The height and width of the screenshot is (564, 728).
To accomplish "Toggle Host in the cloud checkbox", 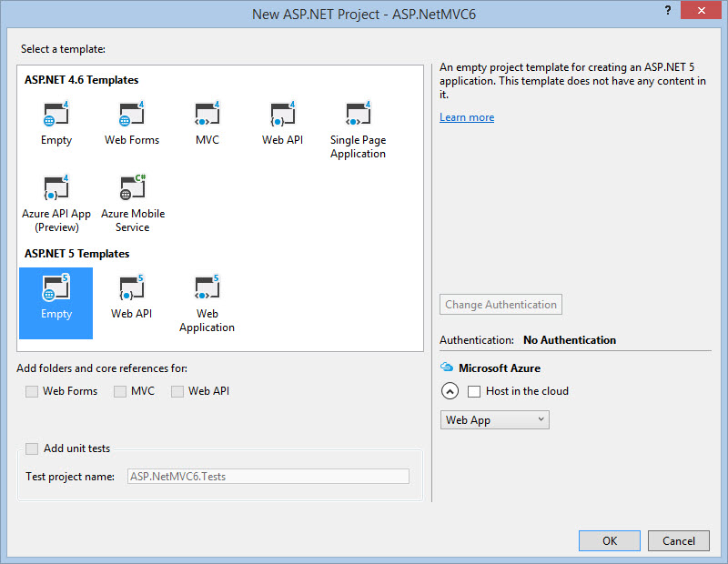I will click(473, 391).
